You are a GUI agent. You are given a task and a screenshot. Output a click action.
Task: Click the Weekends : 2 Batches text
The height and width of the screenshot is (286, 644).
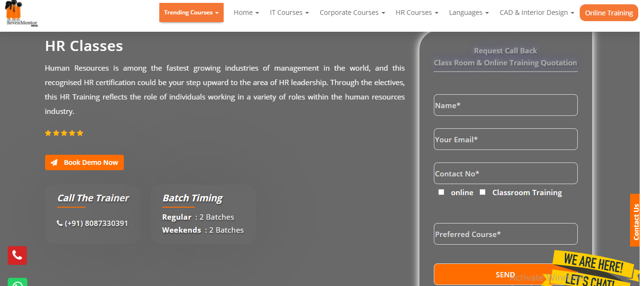[x=203, y=230]
